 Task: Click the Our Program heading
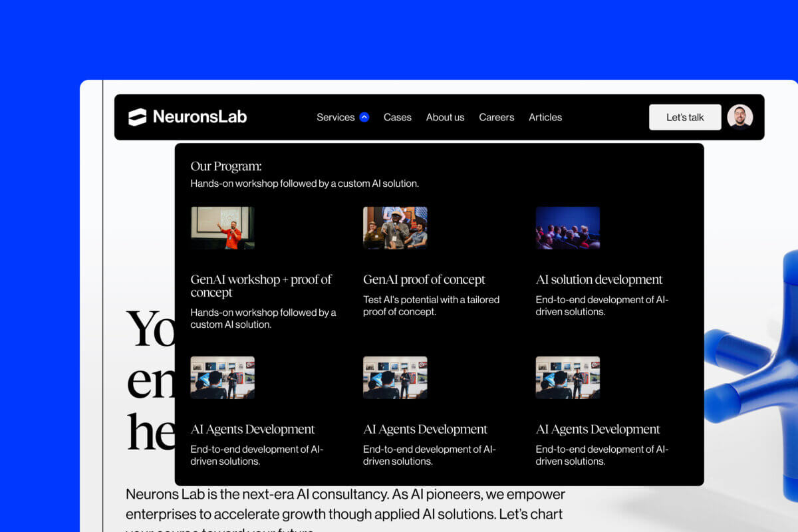coord(225,166)
